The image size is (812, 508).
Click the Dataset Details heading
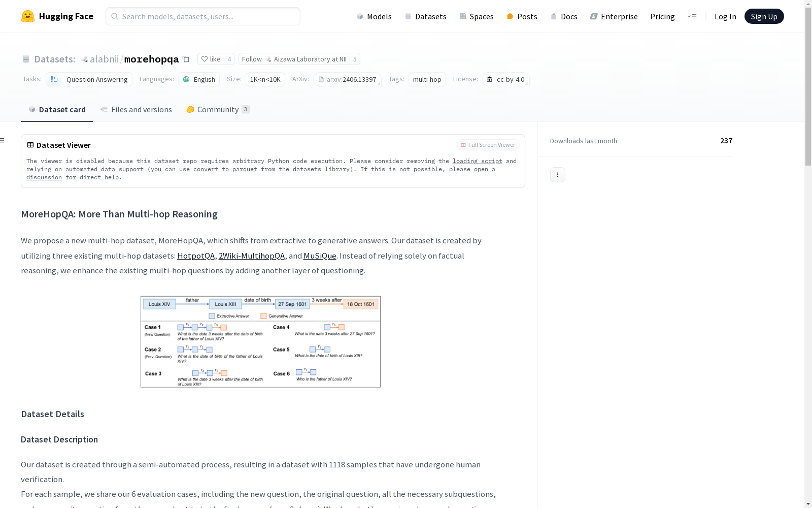53,414
